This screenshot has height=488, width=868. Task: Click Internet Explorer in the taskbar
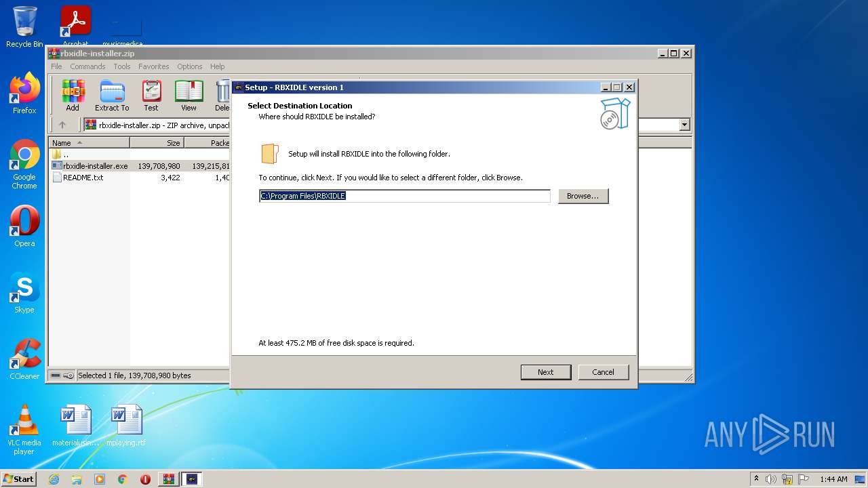(54, 479)
